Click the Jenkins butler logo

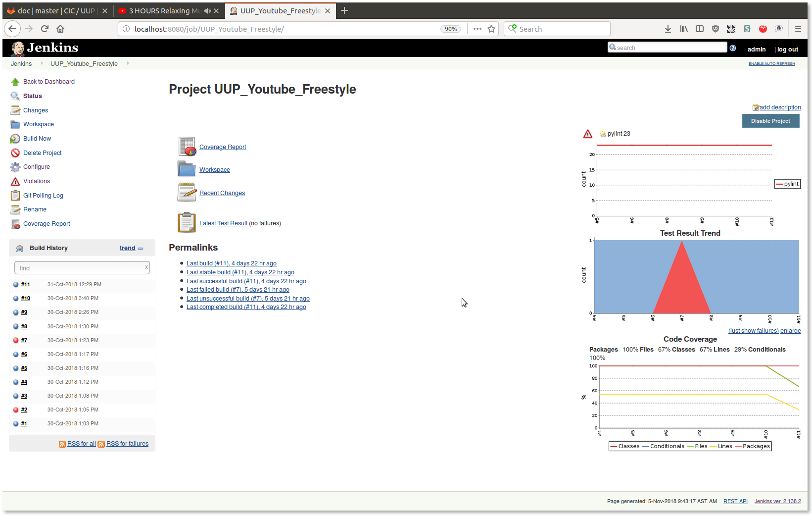(18, 49)
